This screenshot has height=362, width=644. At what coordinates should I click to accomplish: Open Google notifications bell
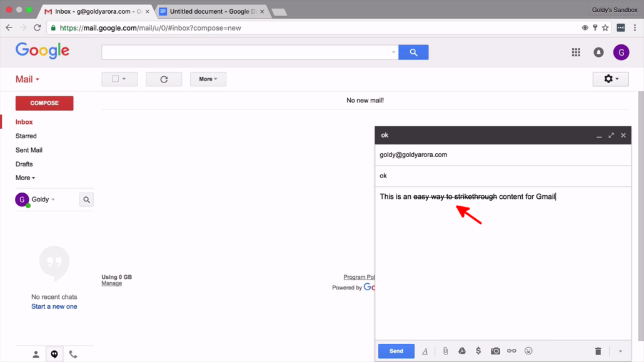[598, 52]
